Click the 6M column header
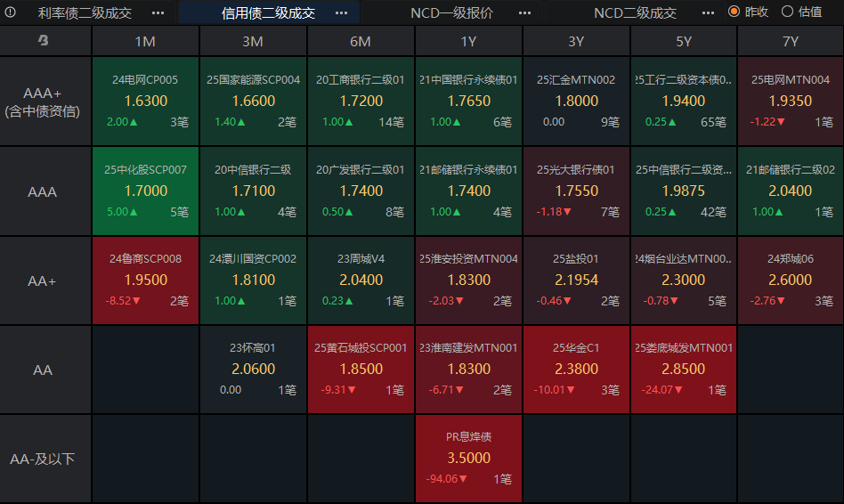 361,41
